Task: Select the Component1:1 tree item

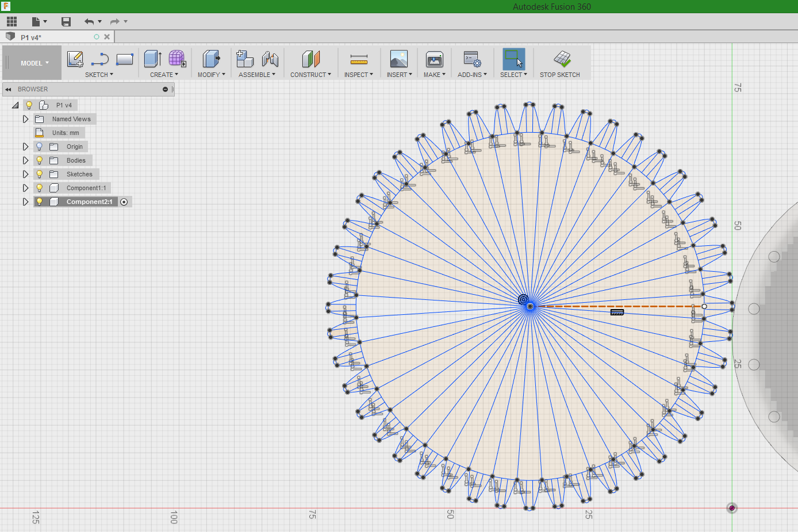Action: 86,188
